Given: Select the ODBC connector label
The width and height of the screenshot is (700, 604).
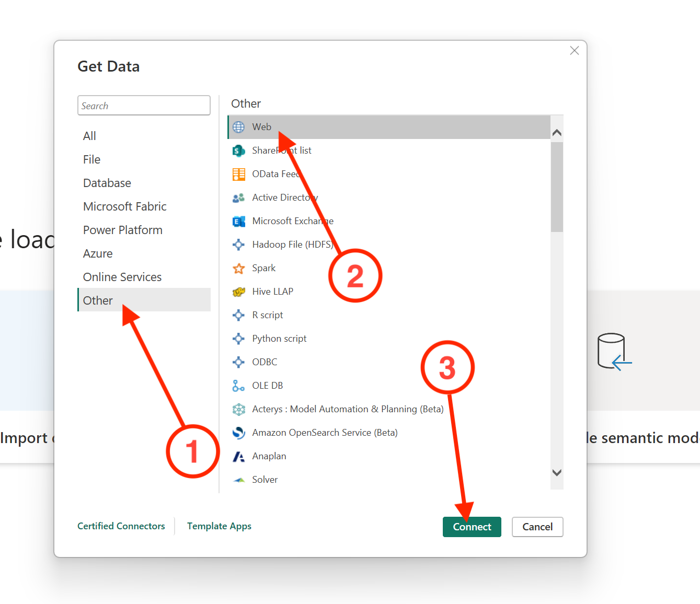Looking at the screenshot, I should (x=265, y=362).
